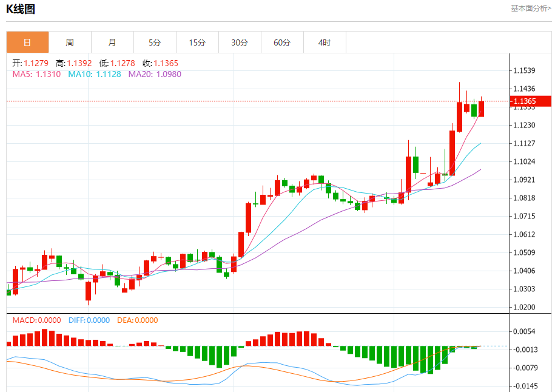The width and height of the screenshot is (555, 392).
Task: Click the -0.0079 MACD axis label
Action: coord(524,368)
